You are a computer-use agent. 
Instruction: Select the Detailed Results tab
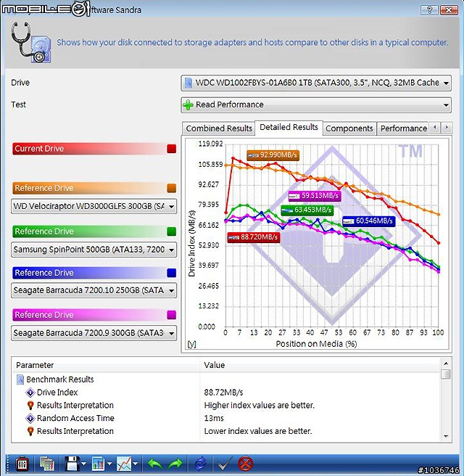[289, 127]
